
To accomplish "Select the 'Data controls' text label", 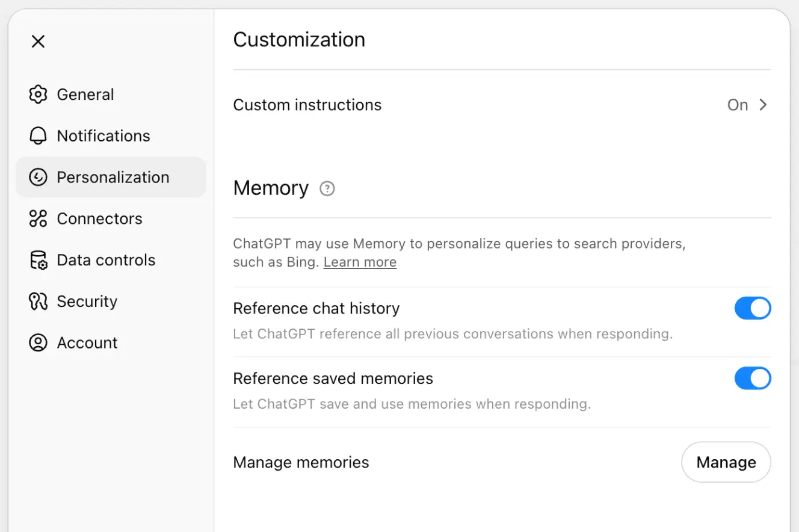I will (106, 260).
